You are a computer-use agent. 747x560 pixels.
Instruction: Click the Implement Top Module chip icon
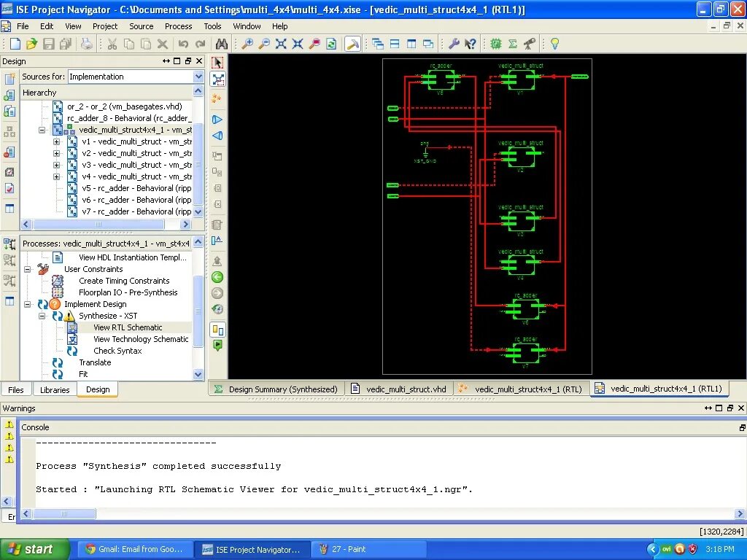click(x=496, y=44)
